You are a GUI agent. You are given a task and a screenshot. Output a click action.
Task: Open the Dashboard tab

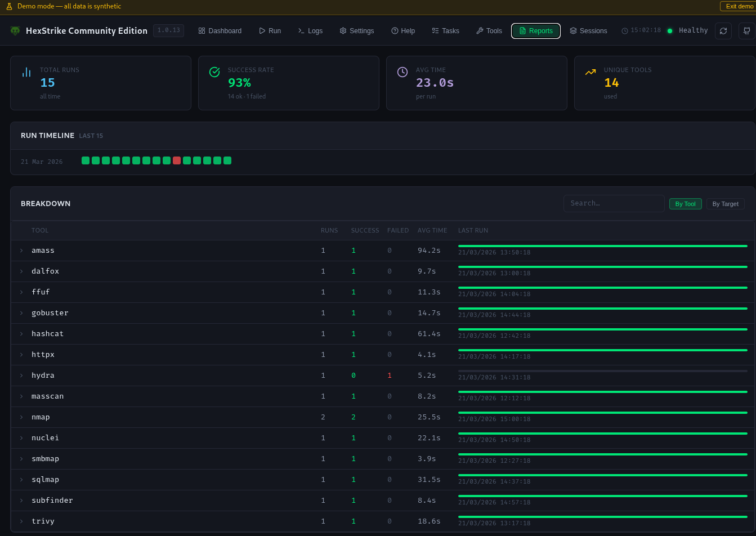pos(220,31)
